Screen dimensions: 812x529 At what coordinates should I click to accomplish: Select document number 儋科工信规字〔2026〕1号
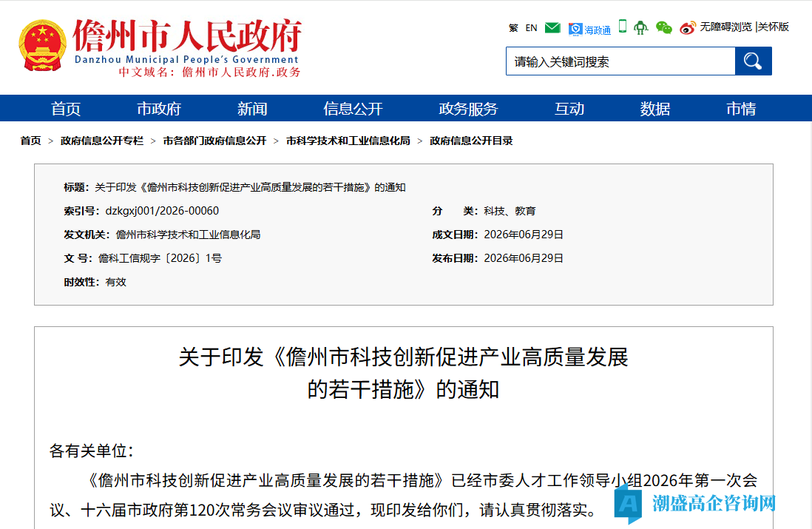(x=160, y=258)
